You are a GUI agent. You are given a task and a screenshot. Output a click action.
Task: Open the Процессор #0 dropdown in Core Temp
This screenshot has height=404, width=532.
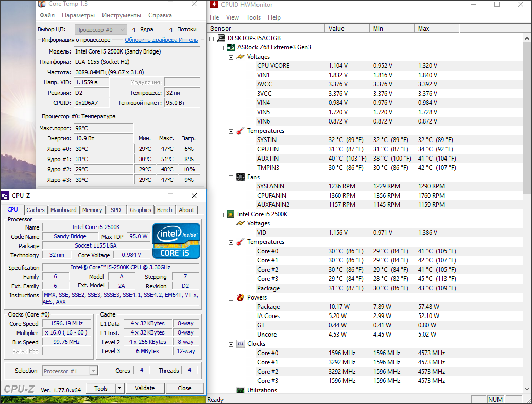click(101, 30)
